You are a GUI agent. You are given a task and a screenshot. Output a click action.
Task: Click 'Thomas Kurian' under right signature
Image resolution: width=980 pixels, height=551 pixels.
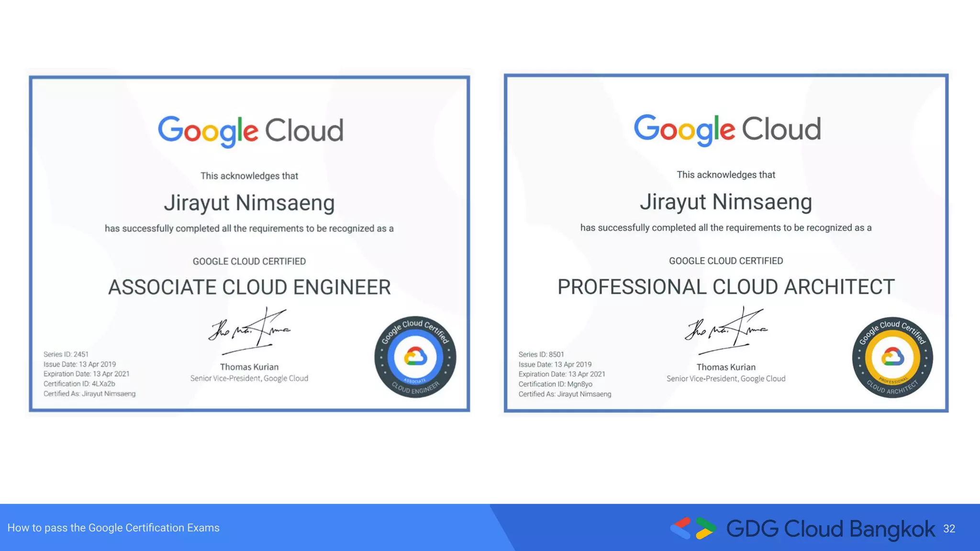pyautogui.click(x=726, y=367)
